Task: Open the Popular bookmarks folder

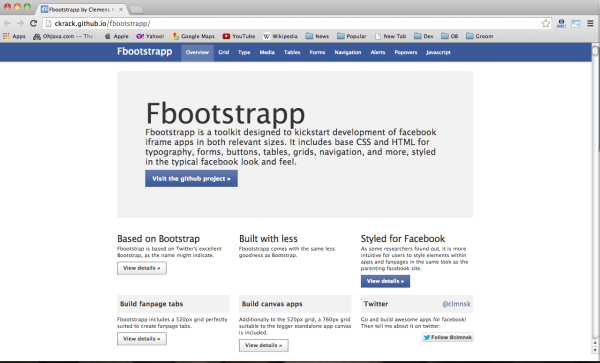Action: (x=352, y=36)
